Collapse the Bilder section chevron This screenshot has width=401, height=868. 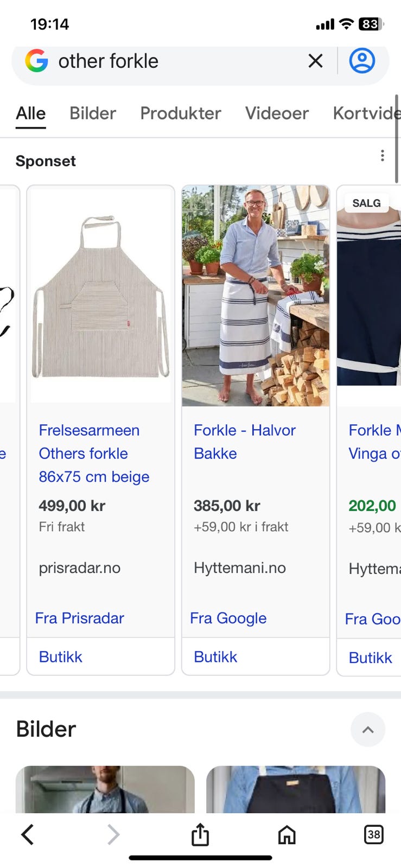click(x=368, y=730)
